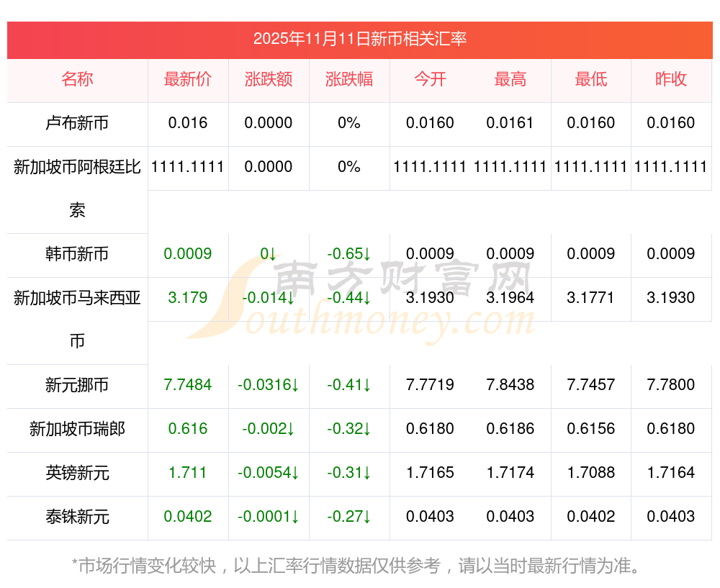Click the 7.7484 latest price cell

(x=188, y=385)
